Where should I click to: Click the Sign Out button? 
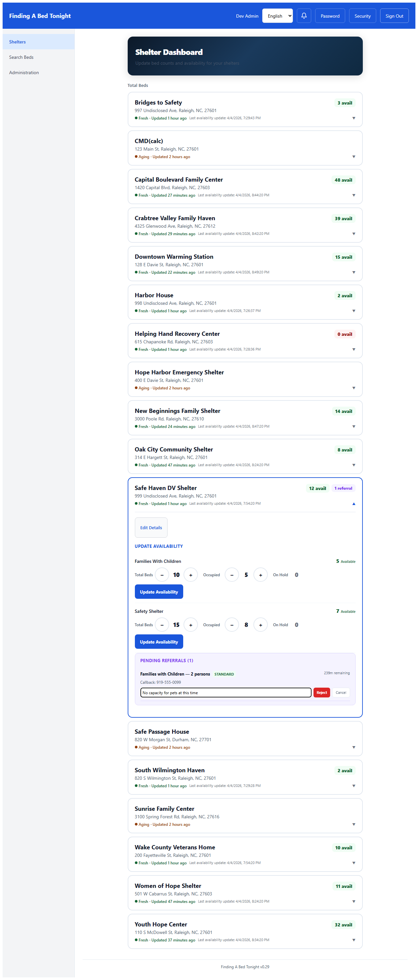coord(394,16)
